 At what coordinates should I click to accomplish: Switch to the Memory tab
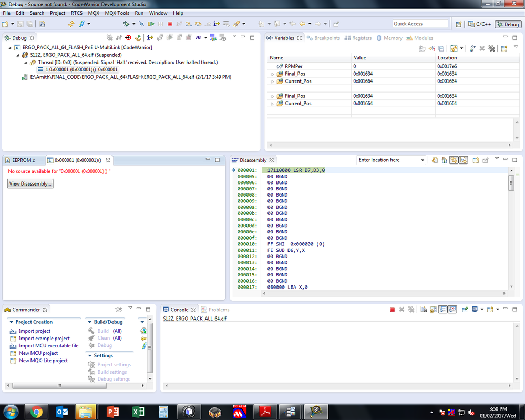pyautogui.click(x=389, y=38)
